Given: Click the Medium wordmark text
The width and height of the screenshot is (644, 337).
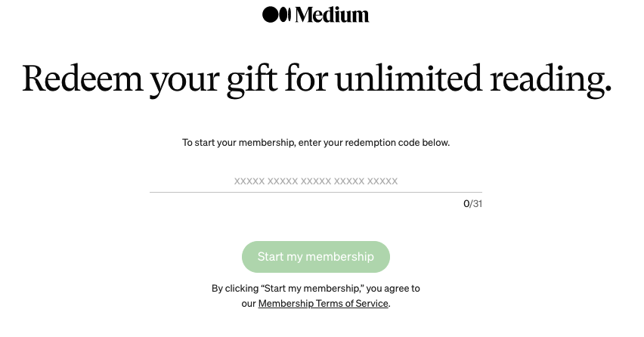Looking at the screenshot, I should point(332,15).
